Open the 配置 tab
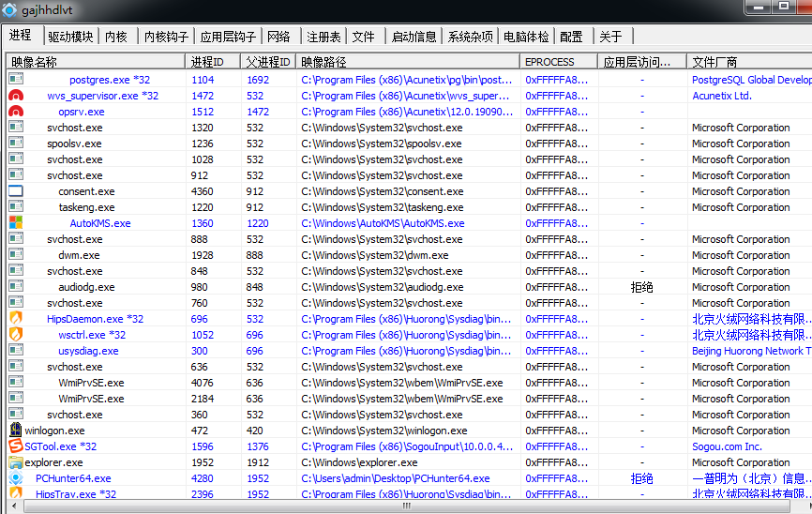 coord(572,37)
